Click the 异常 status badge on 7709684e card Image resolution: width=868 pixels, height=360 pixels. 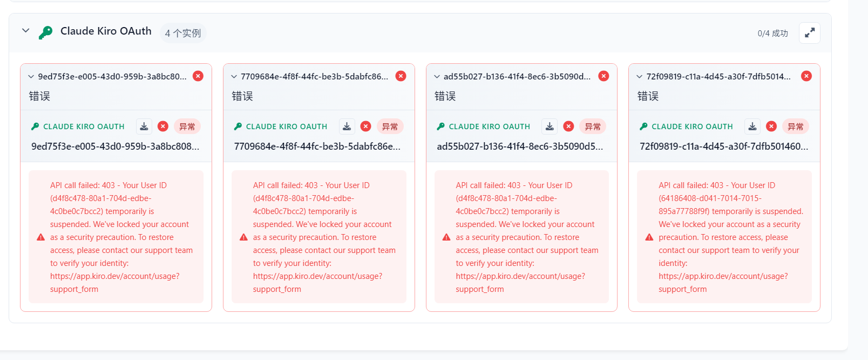[390, 126]
